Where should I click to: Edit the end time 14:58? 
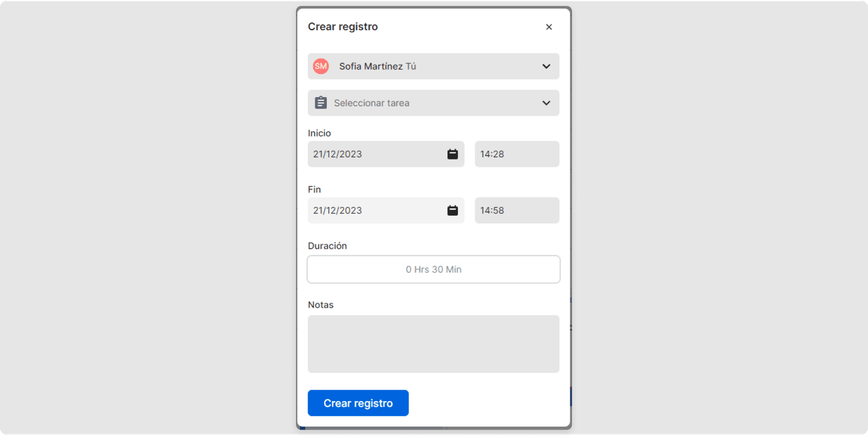[x=517, y=211]
